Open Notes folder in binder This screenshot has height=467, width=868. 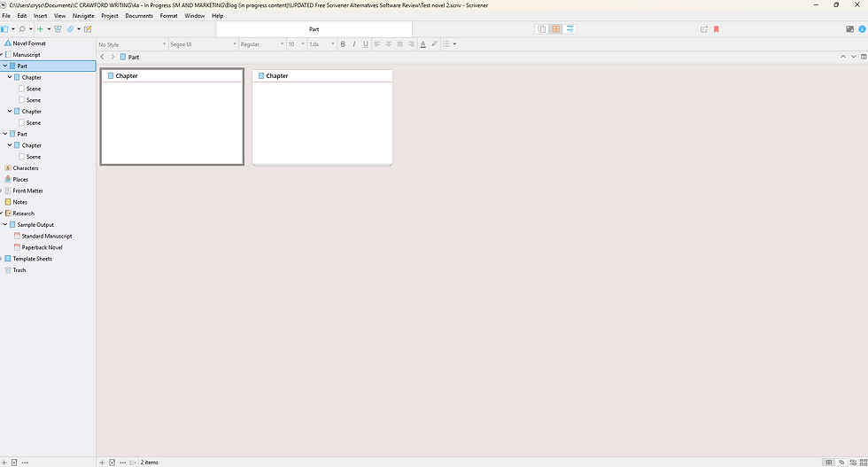coord(19,202)
